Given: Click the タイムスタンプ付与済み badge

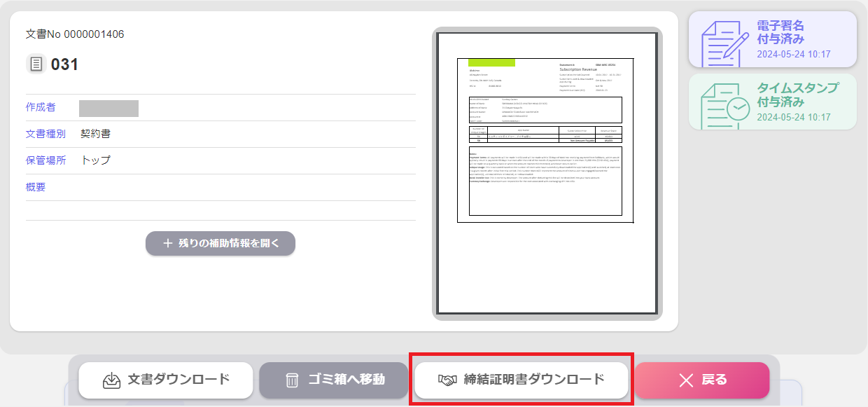Looking at the screenshot, I should click(773, 102).
